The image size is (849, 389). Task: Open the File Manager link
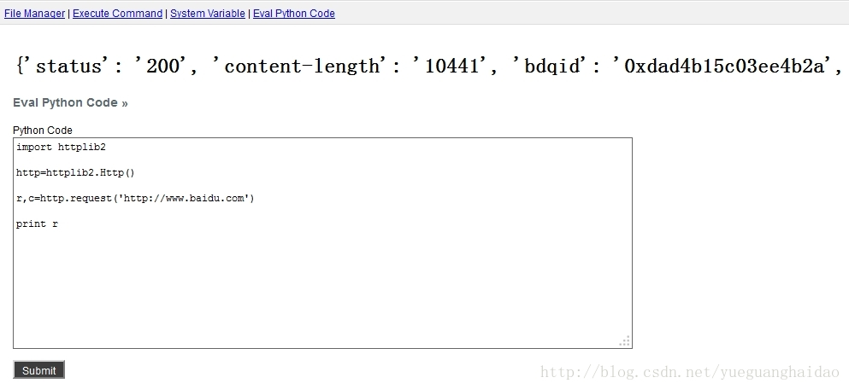coord(35,14)
